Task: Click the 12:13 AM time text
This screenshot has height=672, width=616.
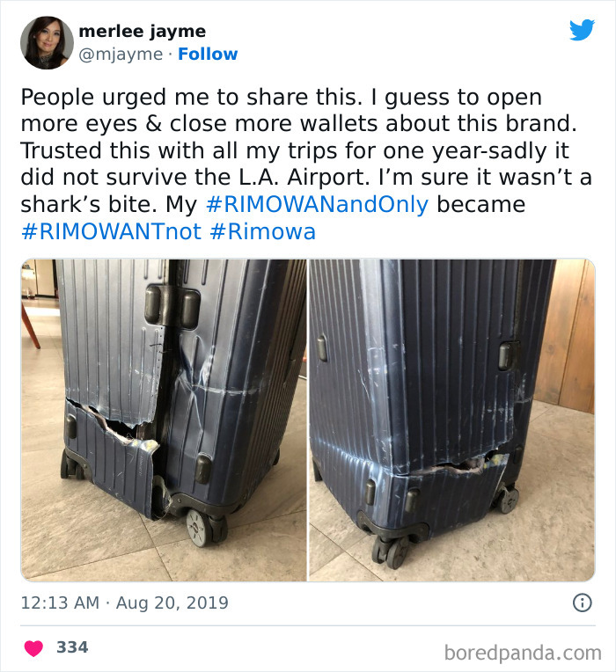Action: click(x=60, y=603)
